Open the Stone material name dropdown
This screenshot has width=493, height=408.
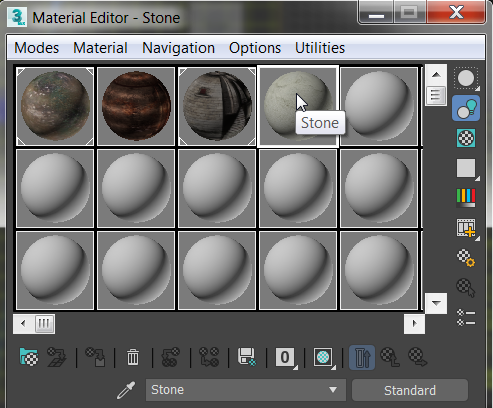coord(246,390)
